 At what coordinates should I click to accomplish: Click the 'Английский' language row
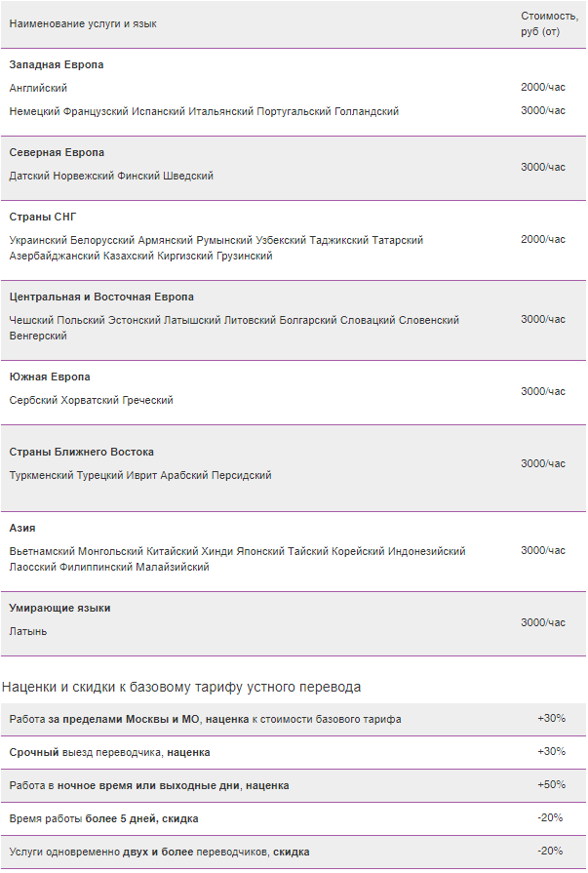(x=38, y=88)
